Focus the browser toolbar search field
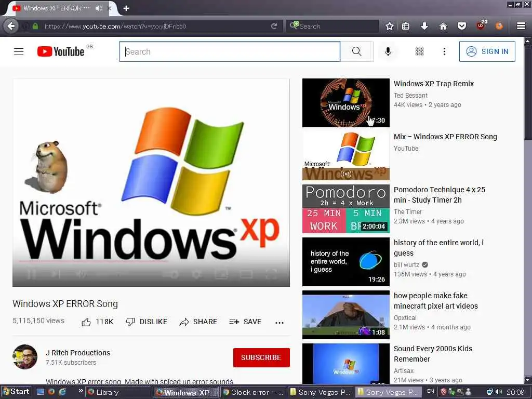Viewport: 532px width, 399px height. click(x=332, y=26)
